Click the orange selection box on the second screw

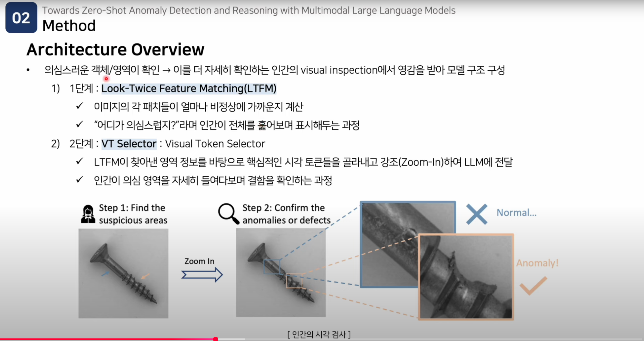[x=294, y=281]
